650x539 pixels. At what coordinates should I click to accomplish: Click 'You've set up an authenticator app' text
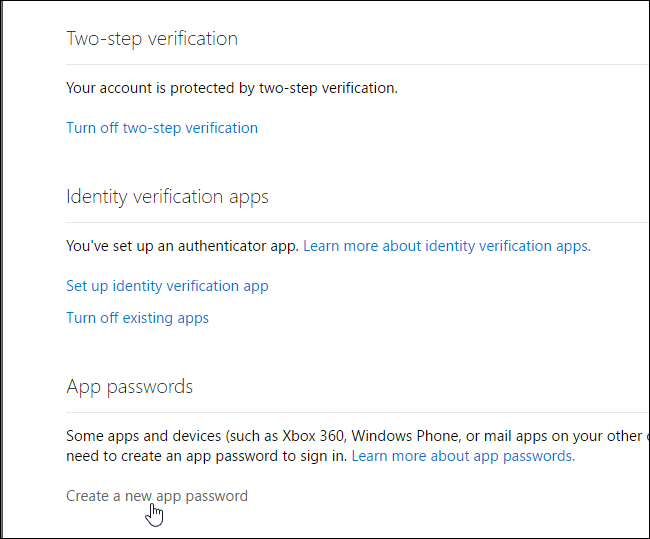[182, 246]
